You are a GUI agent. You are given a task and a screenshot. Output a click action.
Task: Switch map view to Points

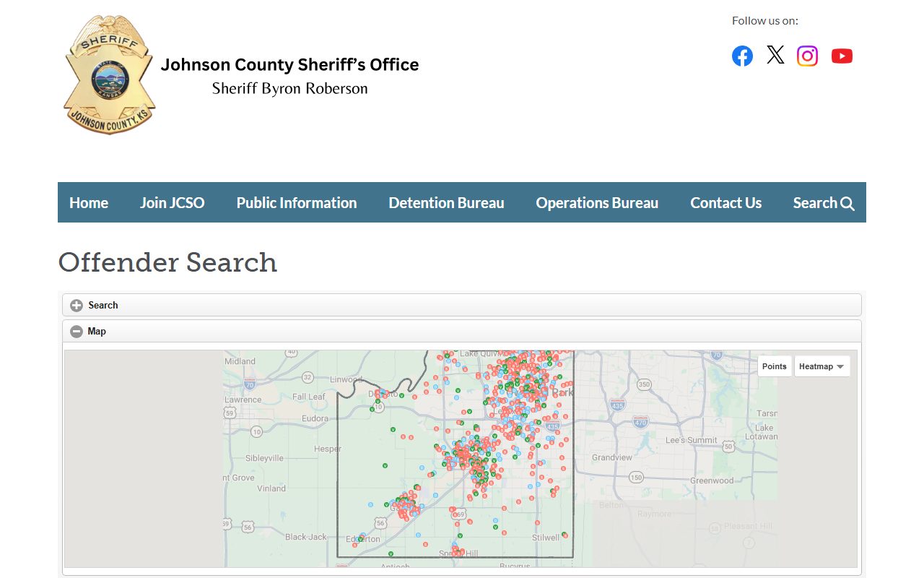[775, 366]
